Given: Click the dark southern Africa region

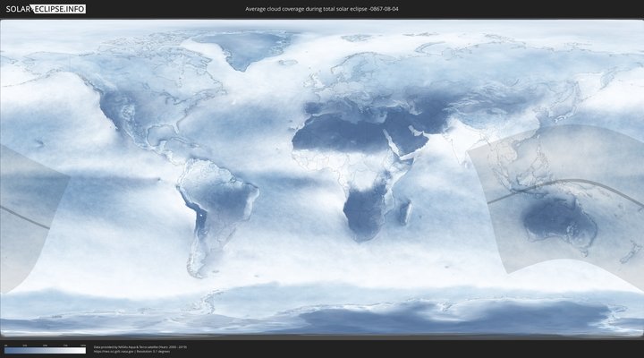Looking at the screenshot, I should (362, 210).
